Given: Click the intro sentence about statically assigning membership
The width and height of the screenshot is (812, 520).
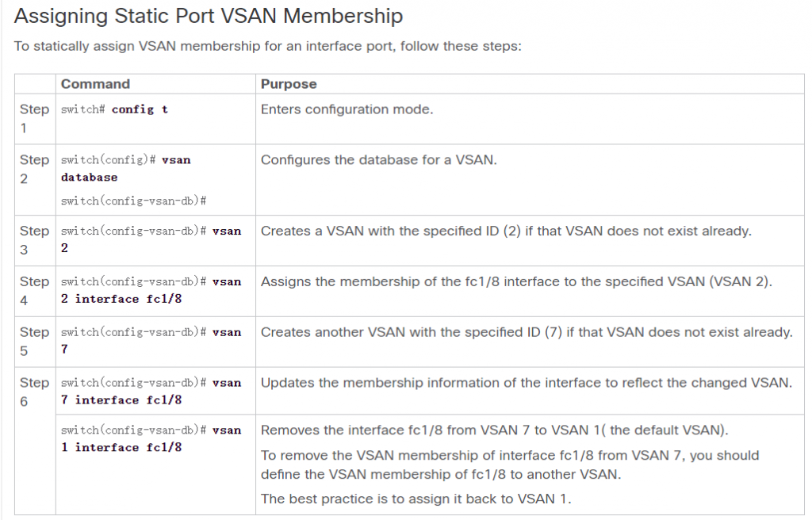Looking at the screenshot, I should click(x=267, y=46).
